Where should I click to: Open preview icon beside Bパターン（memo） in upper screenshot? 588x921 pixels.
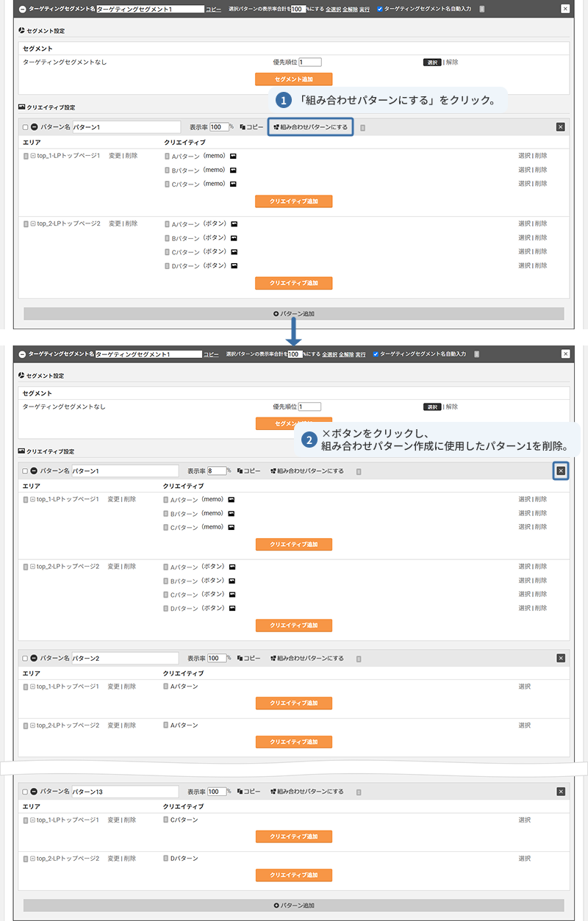point(233,170)
